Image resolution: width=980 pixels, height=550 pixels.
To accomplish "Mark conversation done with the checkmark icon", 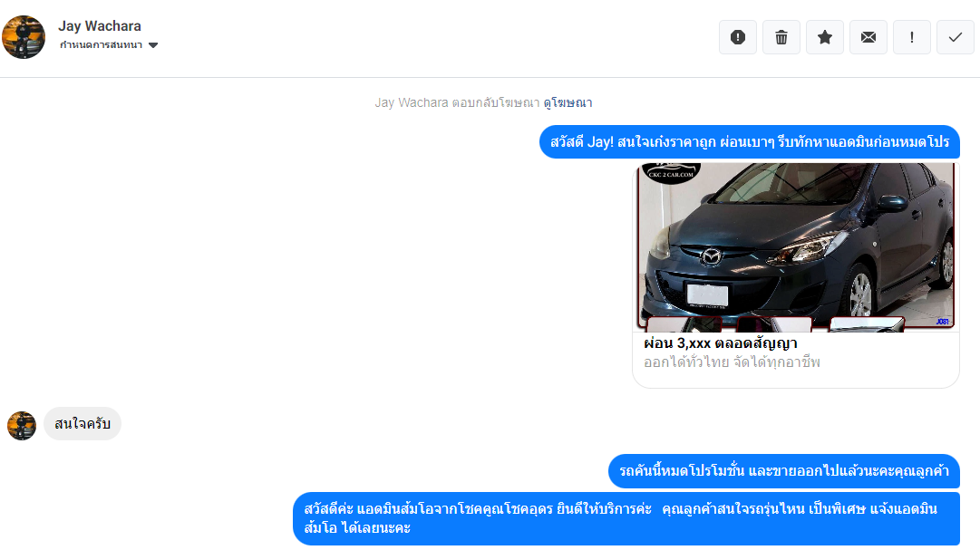I will pos(955,37).
